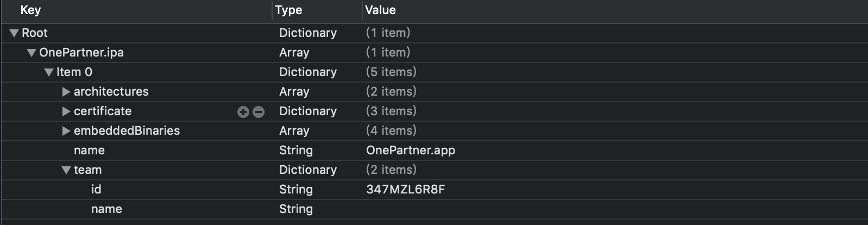Screen dimensions: 868x225
Task: Select the OnePartner.app value field
Action: coord(411,151)
